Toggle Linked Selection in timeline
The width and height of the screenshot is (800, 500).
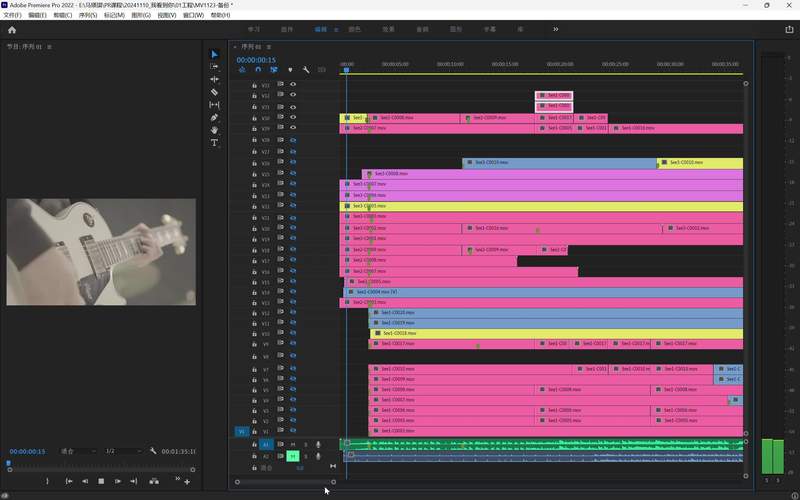coord(274,69)
